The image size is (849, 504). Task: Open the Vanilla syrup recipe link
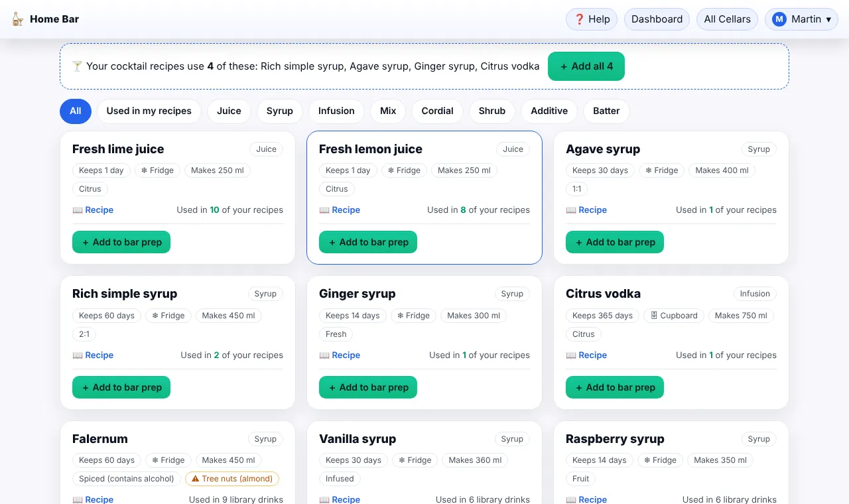click(340, 499)
